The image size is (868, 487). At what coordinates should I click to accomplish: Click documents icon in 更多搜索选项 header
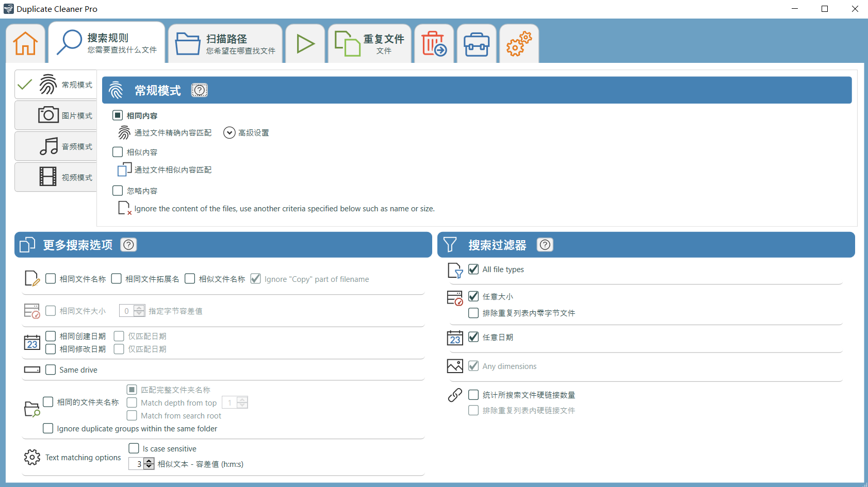coord(27,245)
